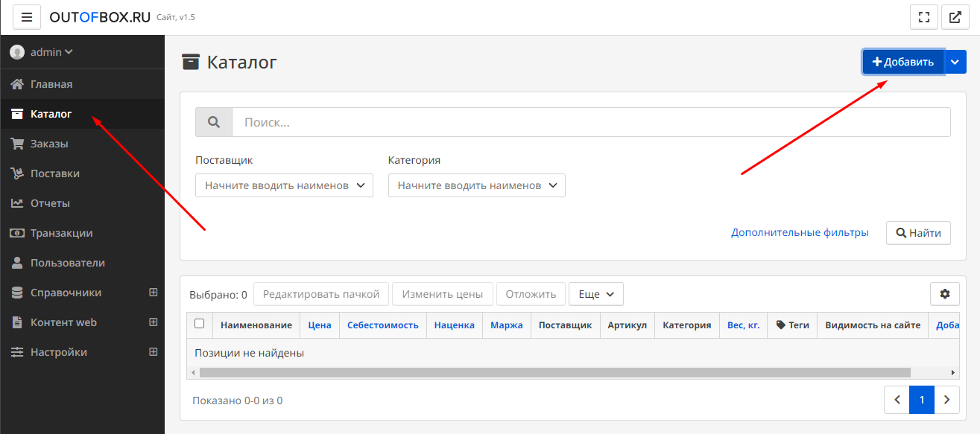The height and width of the screenshot is (434, 980).
Task: Open Транзакции in the sidebar
Action: coord(82,233)
